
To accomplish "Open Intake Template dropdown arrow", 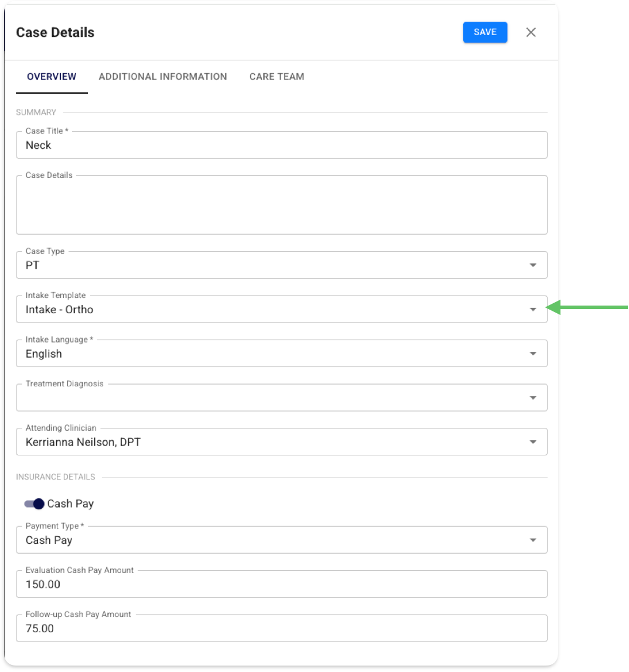I will coord(532,310).
